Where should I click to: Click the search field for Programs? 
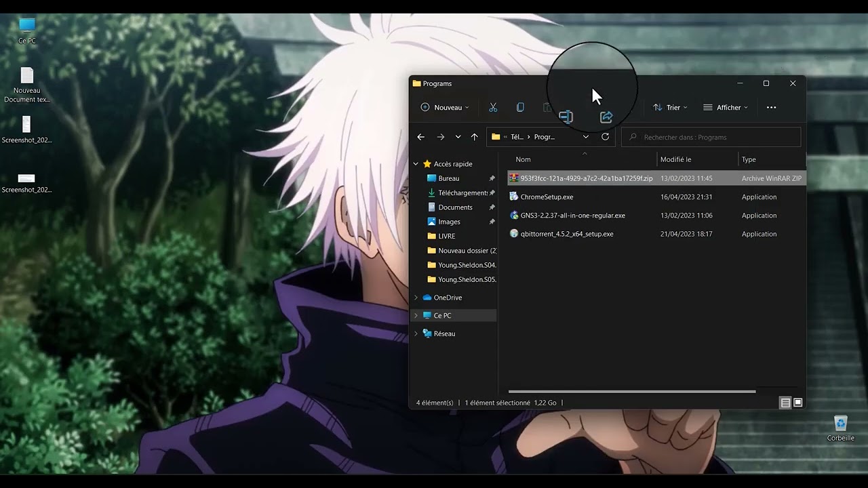(711, 137)
